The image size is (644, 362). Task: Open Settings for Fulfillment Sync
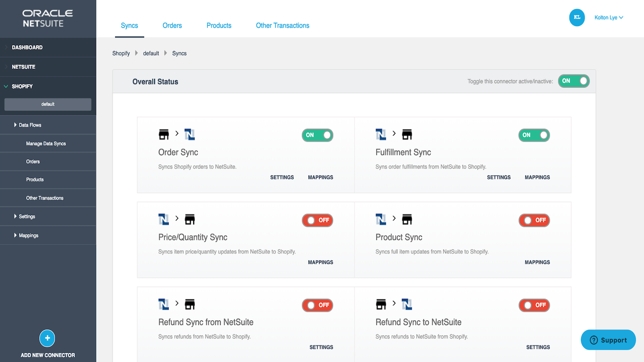point(499,177)
